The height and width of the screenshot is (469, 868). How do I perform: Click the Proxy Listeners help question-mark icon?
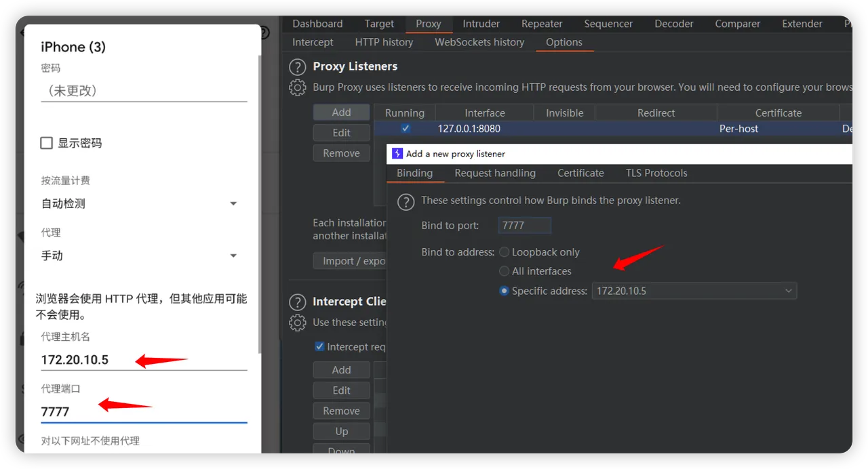(297, 67)
